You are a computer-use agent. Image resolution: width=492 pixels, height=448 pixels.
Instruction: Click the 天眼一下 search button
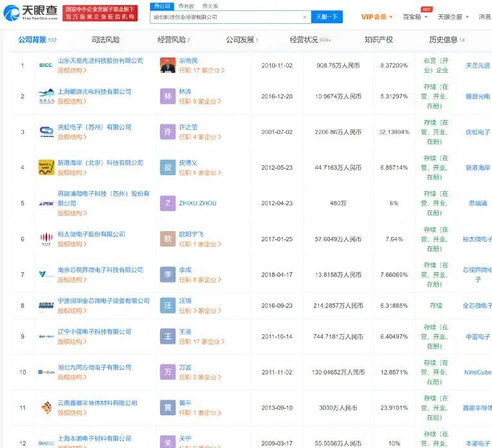(x=327, y=17)
